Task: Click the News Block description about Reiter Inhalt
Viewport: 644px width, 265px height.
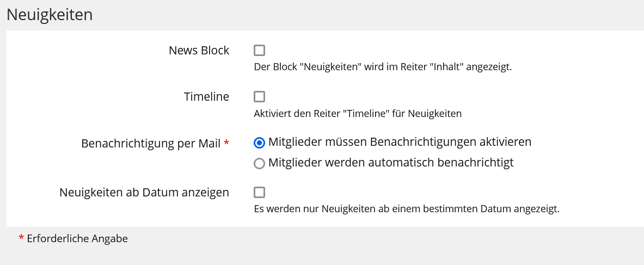Action: pyautogui.click(x=383, y=67)
